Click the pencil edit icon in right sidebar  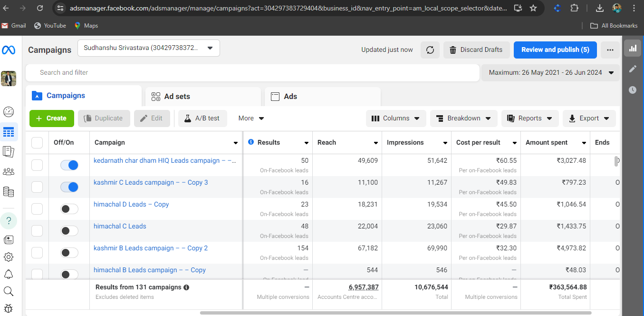[632, 69]
